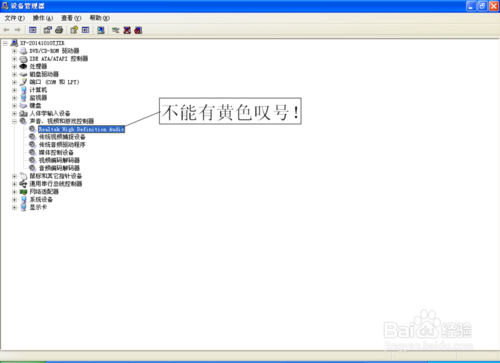The image size is (500, 363).
Task: Expand the 键盘 node
Action: click(x=14, y=106)
